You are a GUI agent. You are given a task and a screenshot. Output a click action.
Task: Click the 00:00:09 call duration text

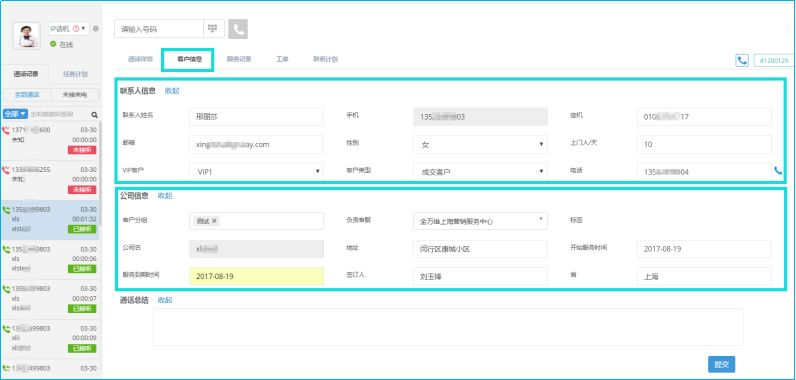pyautogui.click(x=84, y=338)
